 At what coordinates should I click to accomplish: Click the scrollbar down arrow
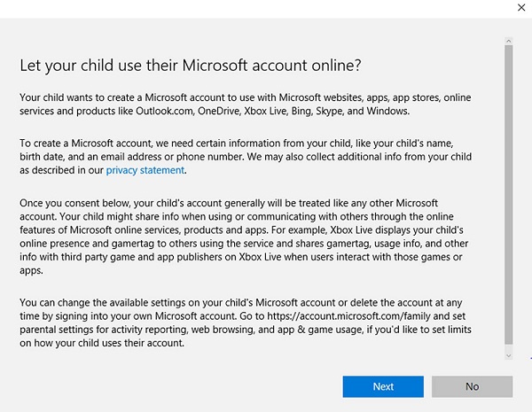[x=508, y=355]
